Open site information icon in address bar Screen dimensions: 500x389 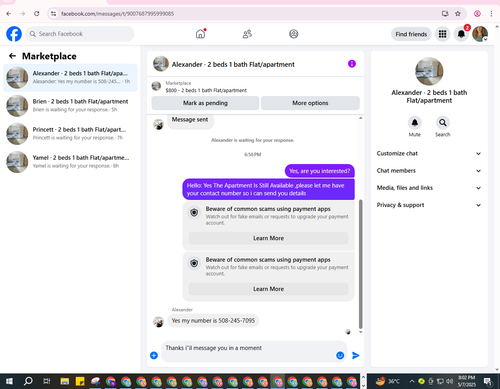pyautogui.click(x=53, y=14)
